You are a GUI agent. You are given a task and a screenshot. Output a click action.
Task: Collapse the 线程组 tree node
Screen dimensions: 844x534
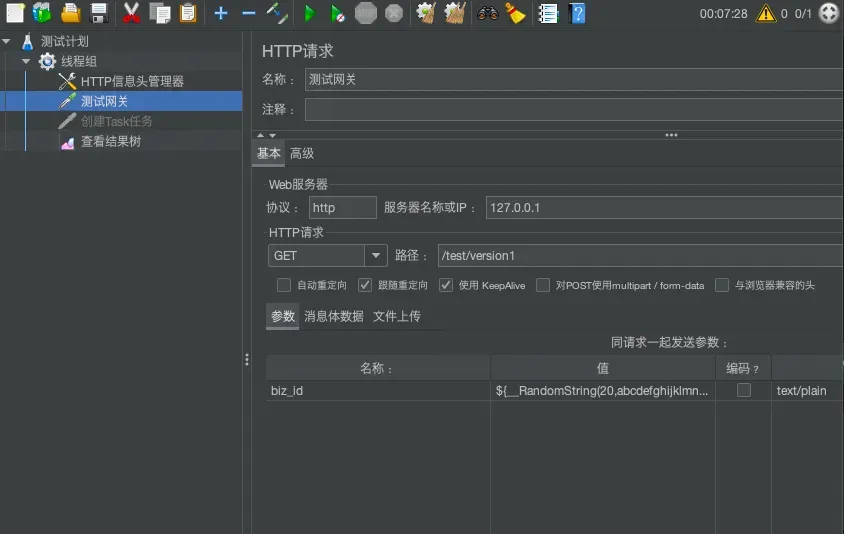26,61
